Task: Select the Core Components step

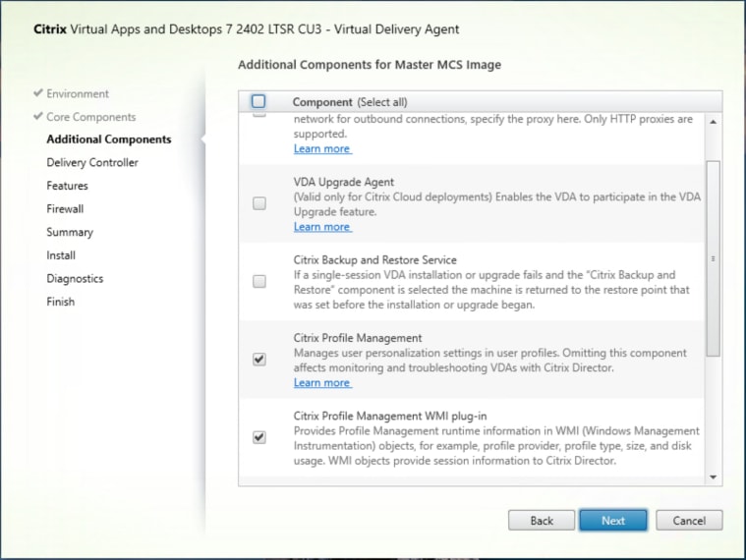Action: click(x=90, y=117)
